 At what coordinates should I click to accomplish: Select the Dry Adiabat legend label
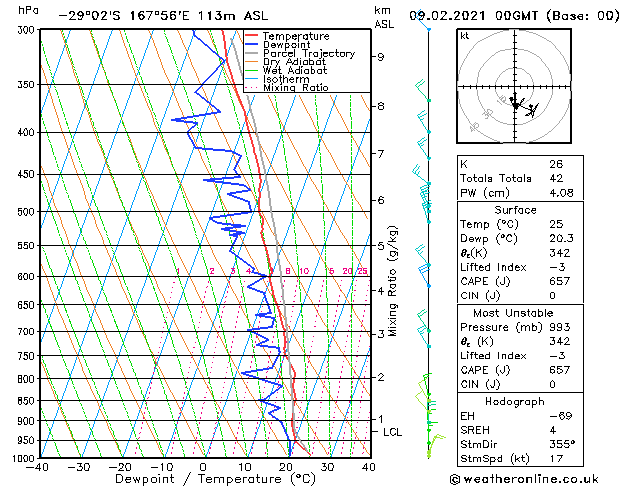pos(294,62)
